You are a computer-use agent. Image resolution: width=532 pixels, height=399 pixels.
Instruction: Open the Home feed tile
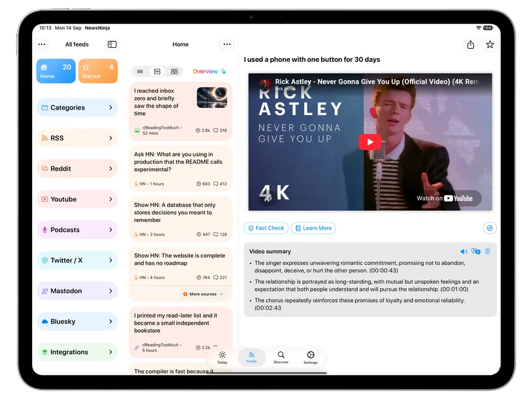(56, 71)
